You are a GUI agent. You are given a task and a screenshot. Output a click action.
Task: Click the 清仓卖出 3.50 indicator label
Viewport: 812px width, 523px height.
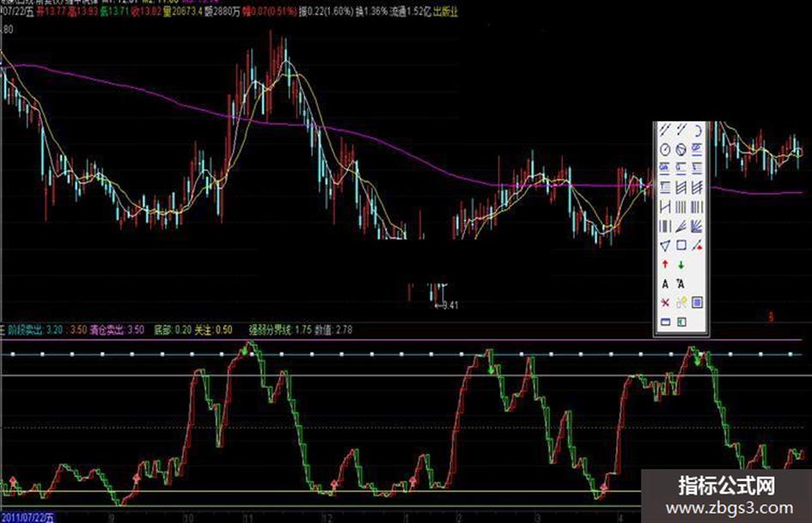tap(117, 330)
